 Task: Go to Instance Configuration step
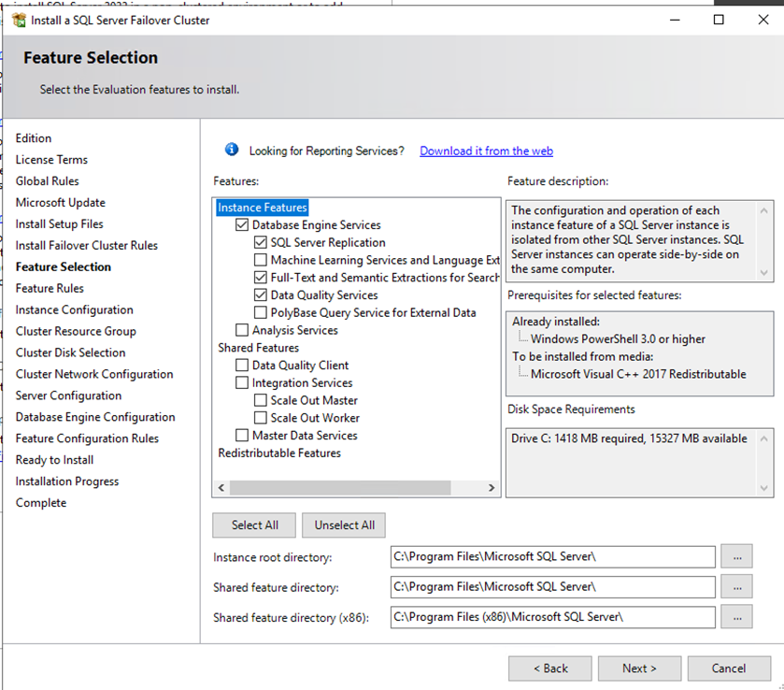tap(74, 309)
